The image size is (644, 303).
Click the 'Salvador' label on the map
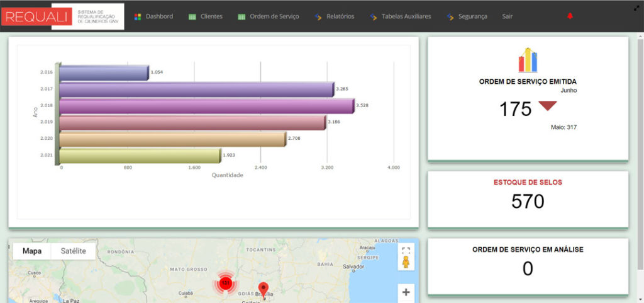[x=353, y=267]
